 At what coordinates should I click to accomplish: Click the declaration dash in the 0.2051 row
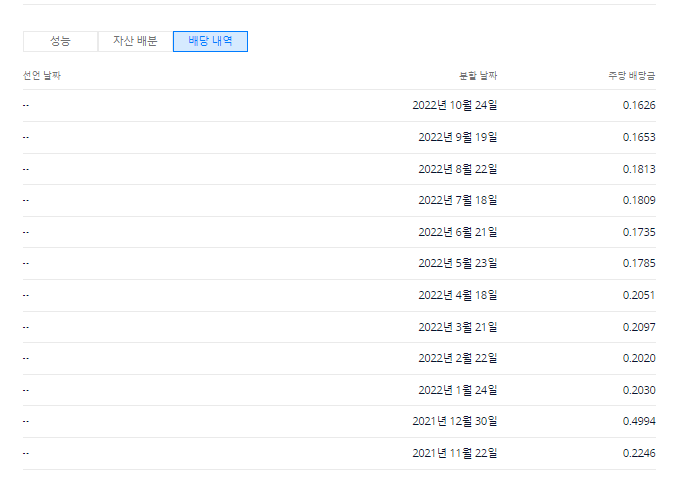click(x=26, y=295)
